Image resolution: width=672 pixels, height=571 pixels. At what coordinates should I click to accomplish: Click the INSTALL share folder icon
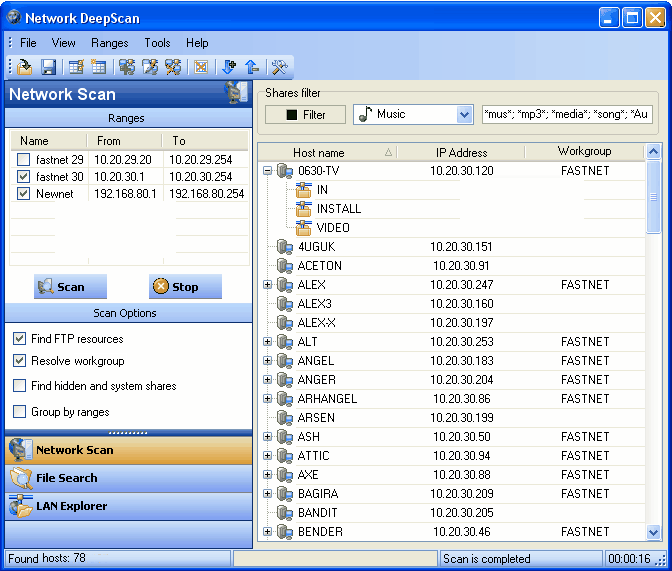point(303,209)
